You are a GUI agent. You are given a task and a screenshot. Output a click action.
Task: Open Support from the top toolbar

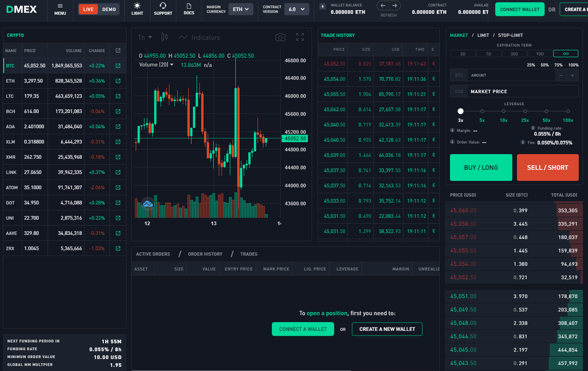(x=163, y=10)
